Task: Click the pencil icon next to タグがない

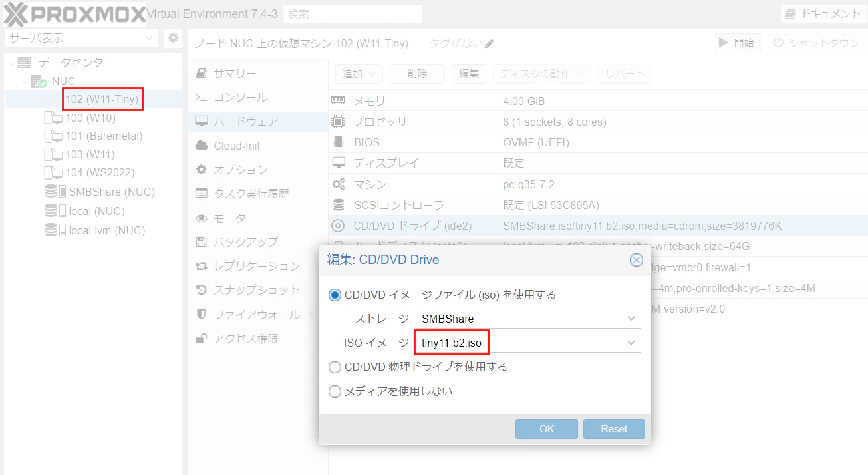Action: pos(490,43)
